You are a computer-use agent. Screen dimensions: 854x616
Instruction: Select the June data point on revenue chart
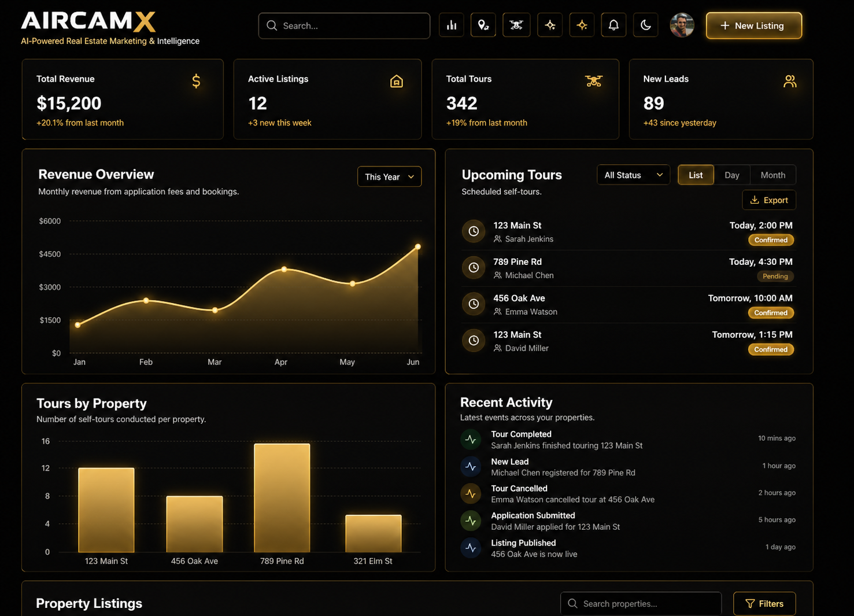(417, 247)
